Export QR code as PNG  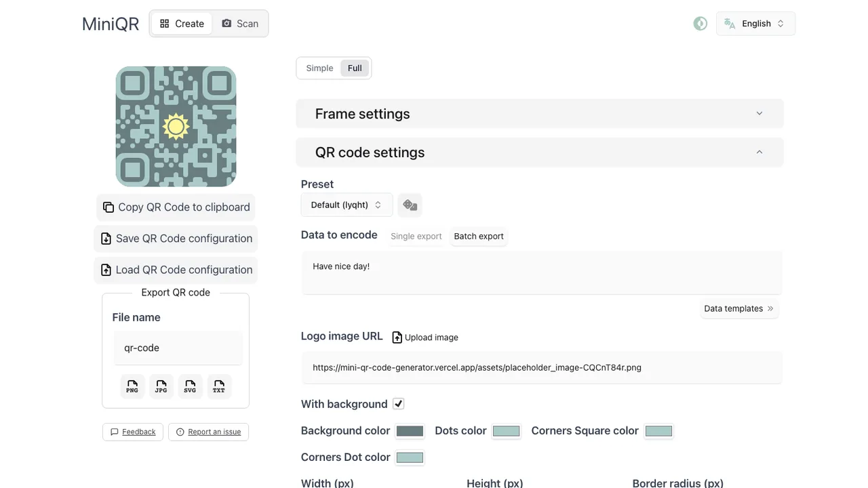pyautogui.click(x=132, y=386)
